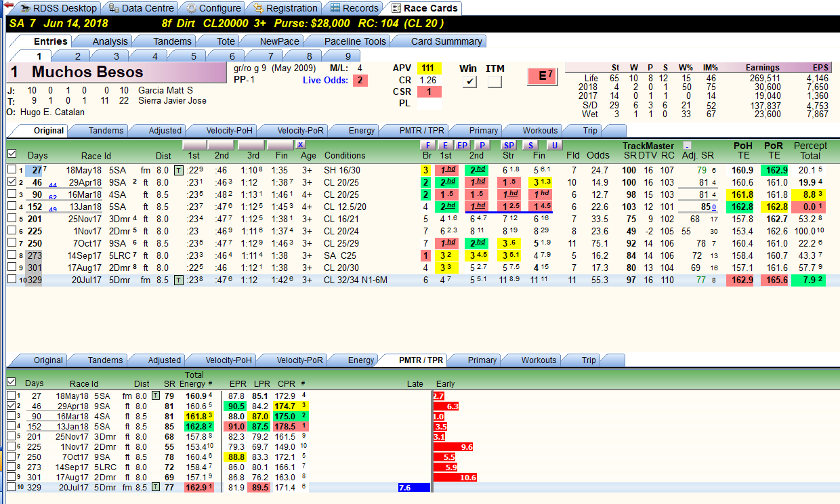Click the Percent Total column header
This screenshot has width=840, height=504.
(x=810, y=150)
